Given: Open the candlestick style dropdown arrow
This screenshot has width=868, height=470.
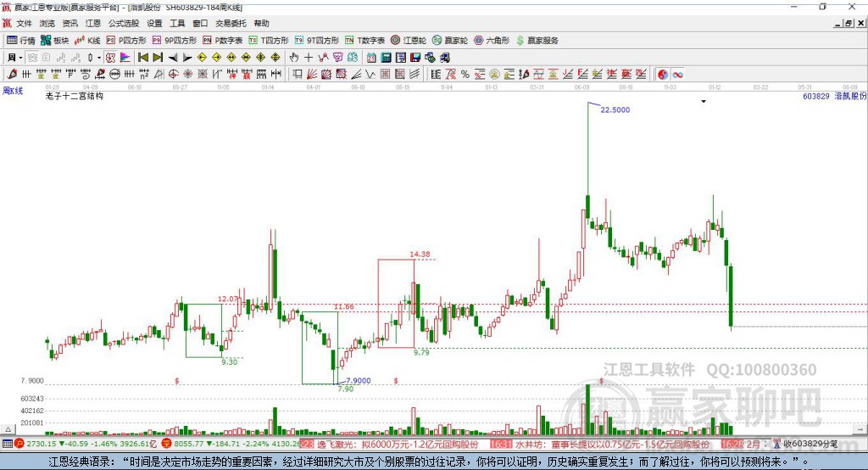Looking at the screenshot, I should click(99, 58).
